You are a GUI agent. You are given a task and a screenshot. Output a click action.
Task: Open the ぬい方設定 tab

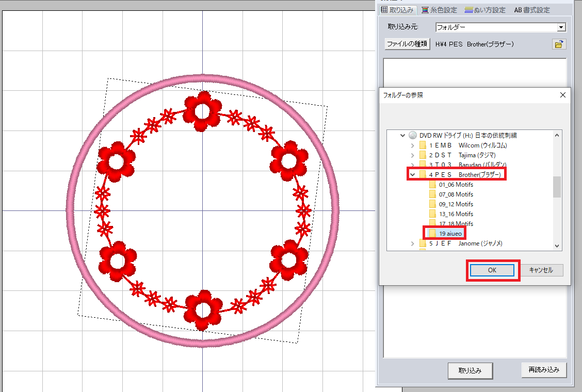pos(485,10)
